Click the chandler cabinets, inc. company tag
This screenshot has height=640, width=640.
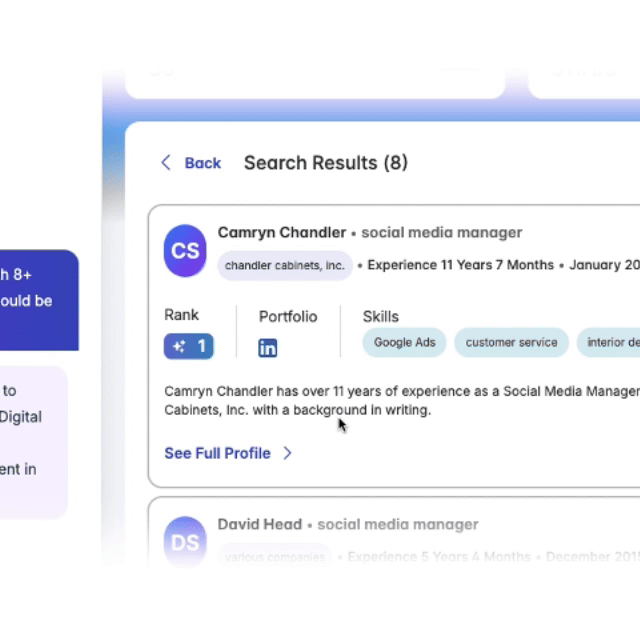(285, 266)
